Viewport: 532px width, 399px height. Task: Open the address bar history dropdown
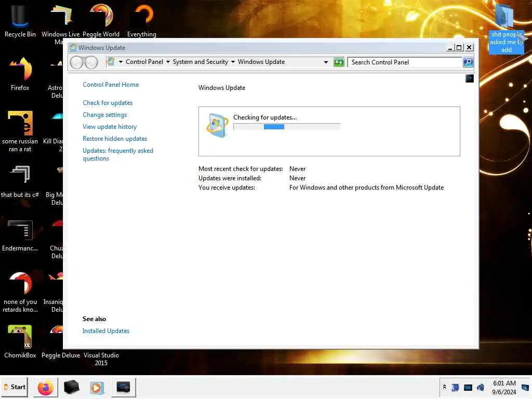pyautogui.click(x=326, y=62)
